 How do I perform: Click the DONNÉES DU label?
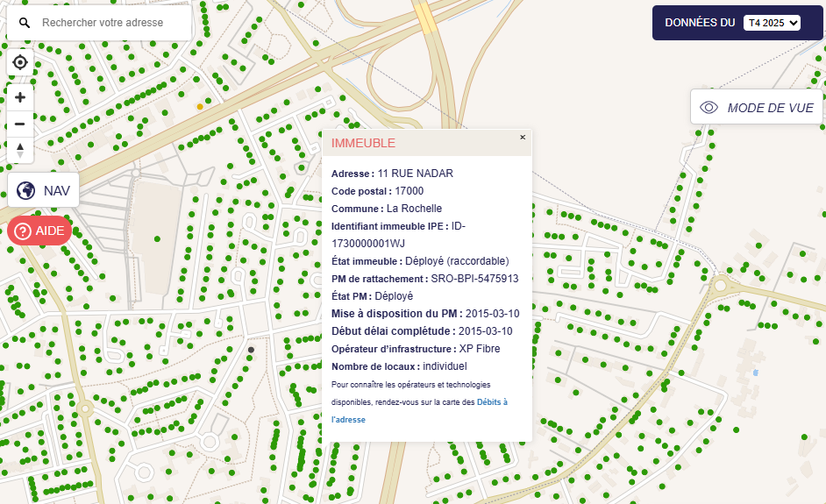(x=700, y=23)
